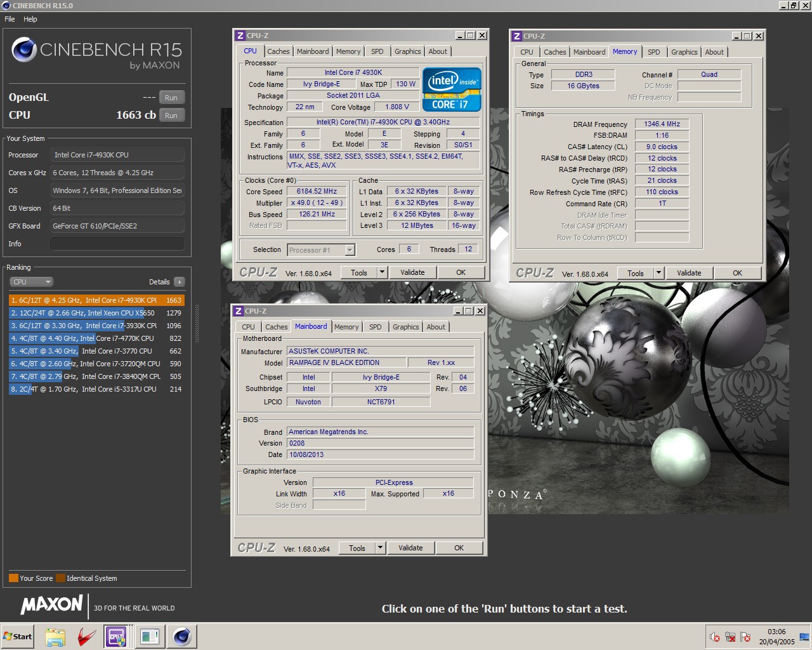
Task: Click the Cinema 4D sphere taskbar icon
Action: tap(182, 637)
